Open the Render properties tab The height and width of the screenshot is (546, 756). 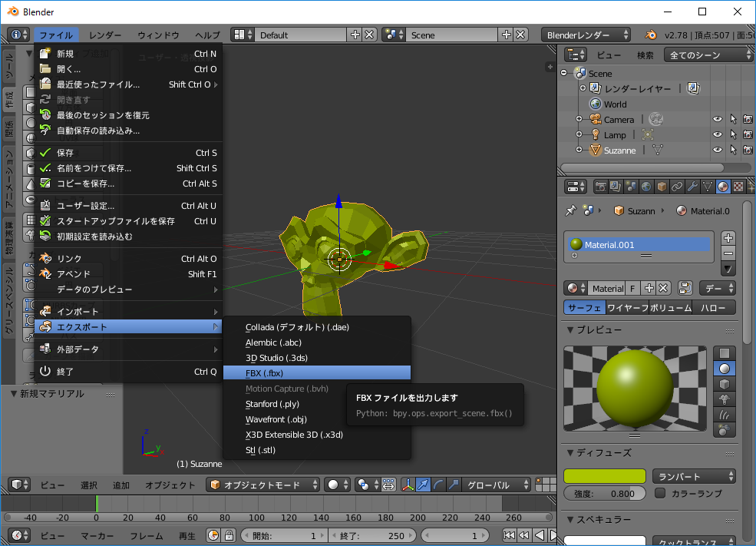click(600, 187)
